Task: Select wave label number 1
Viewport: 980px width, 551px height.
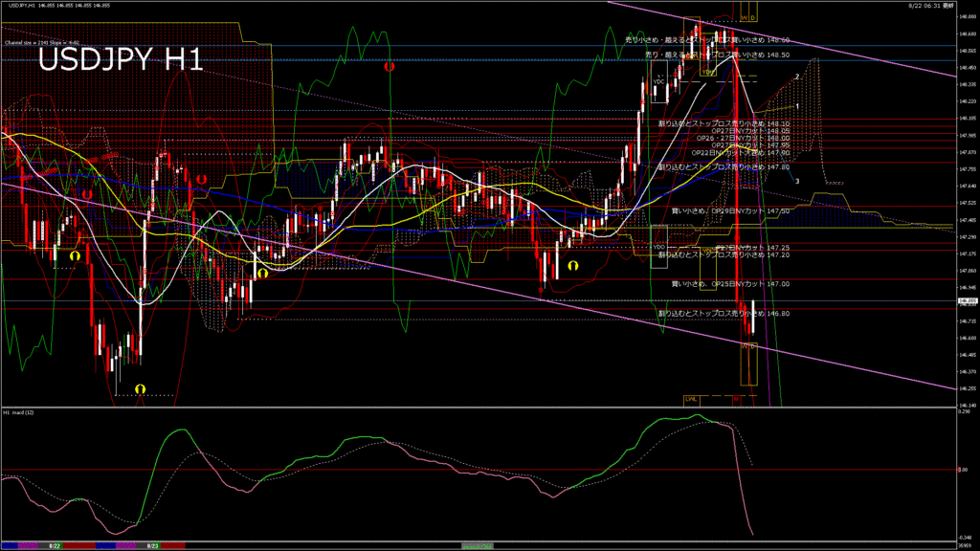Action: click(x=797, y=106)
